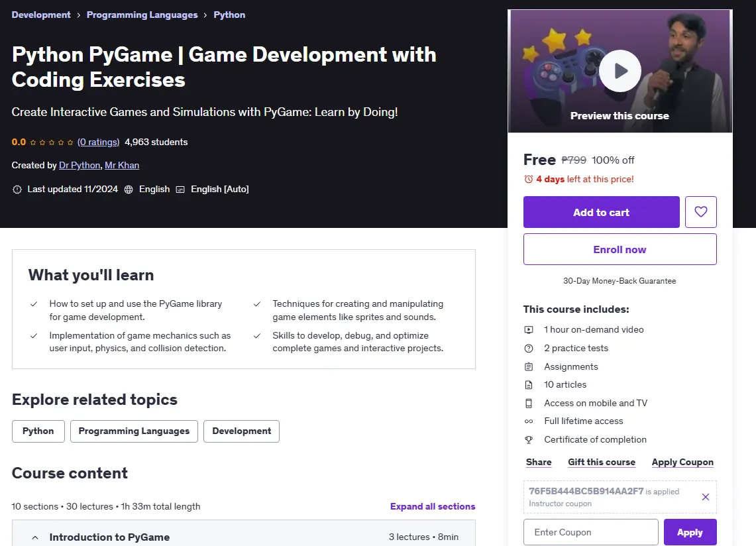The width and height of the screenshot is (756, 546).
Task: Click the closed captions icon
Action: 180,190
